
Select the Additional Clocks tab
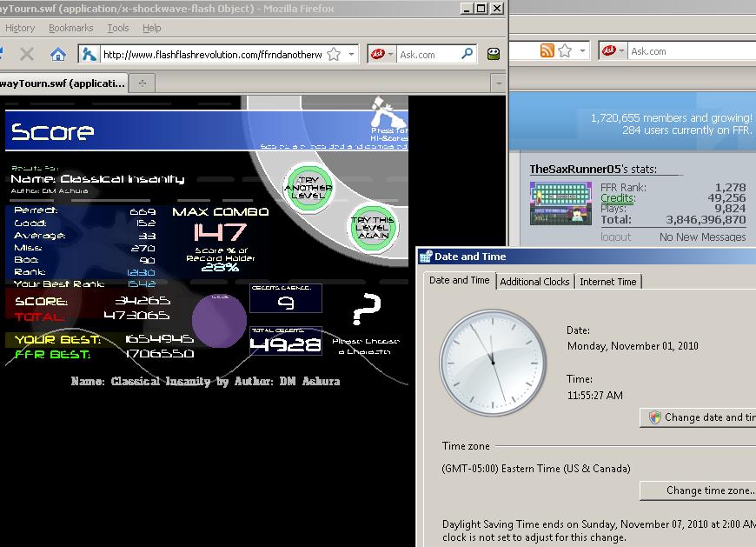[x=534, y=282]
